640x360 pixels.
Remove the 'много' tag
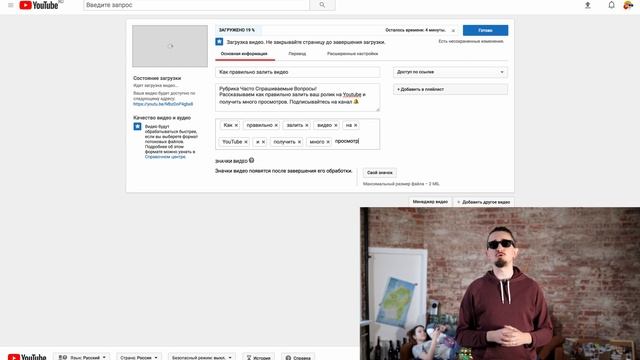click(328, 142)
